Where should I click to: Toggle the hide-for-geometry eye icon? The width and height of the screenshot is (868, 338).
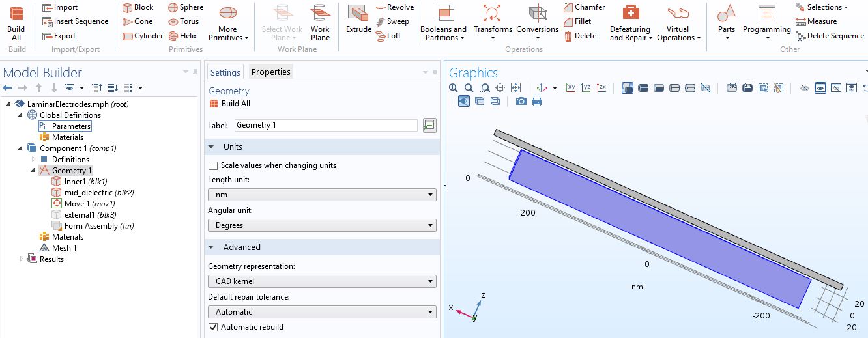[x=805, y=88]
